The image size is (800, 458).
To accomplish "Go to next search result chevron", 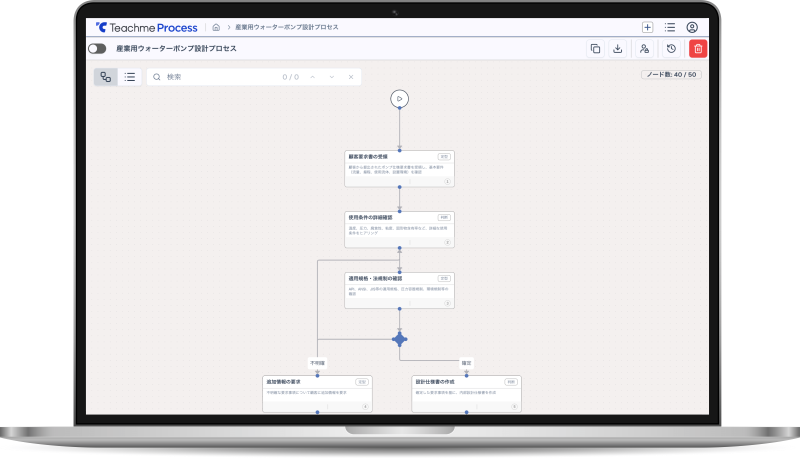I will tap(331, 77).
